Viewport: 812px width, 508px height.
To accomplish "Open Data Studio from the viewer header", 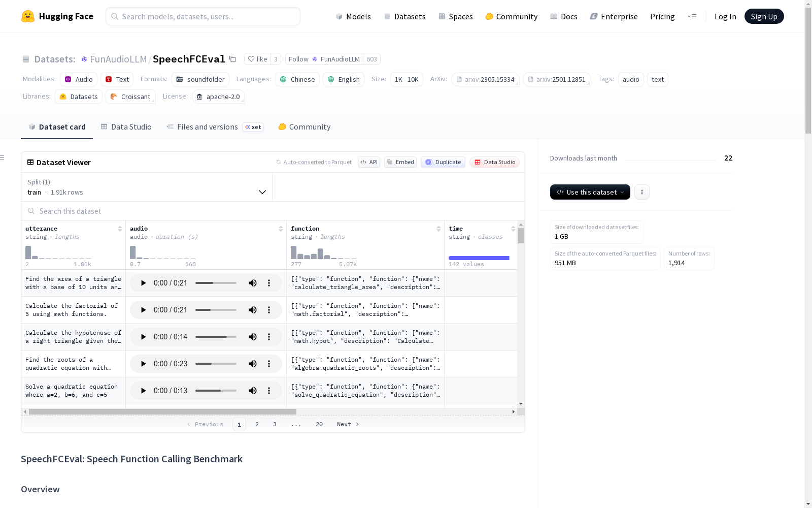I will (x=494, y=162).
